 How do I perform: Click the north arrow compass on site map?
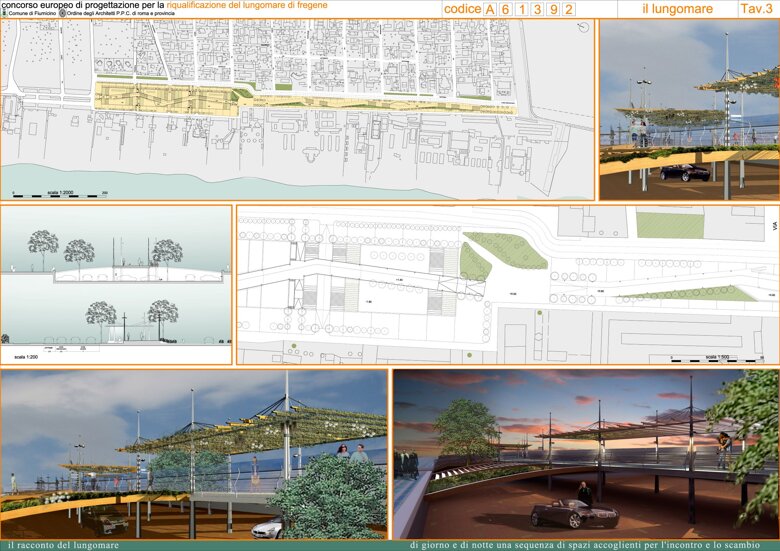(x=583, y=27)
